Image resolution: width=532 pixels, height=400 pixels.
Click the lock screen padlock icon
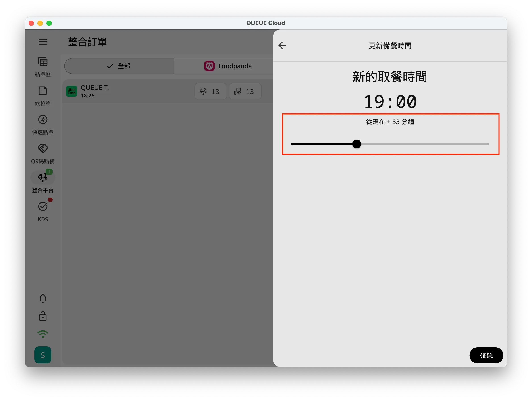43,316
